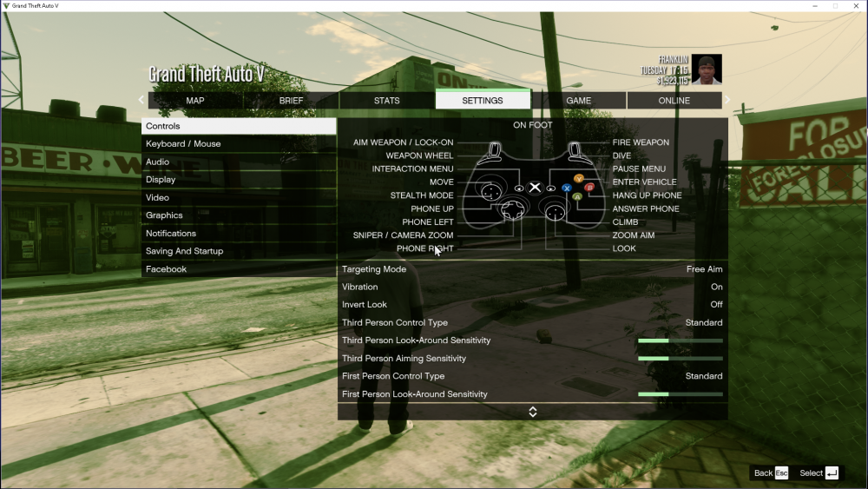Click the Y button on controller diagram
The height and width of the screenshot is (489, 868).
pyautogui.click(x=578, y=178)
